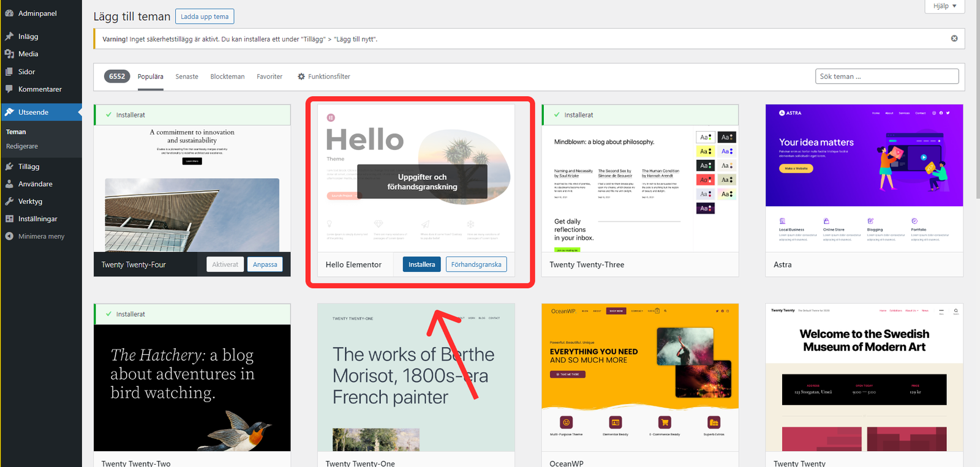Viewport: 980px width, 467px height.
Task: Click Uppgifter och förhandsgranskning overlay
Action: tap(422, 182)
